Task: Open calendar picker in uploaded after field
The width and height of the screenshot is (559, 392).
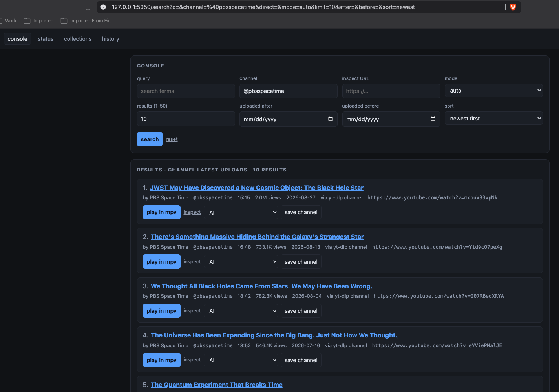Action: point(331,119)
